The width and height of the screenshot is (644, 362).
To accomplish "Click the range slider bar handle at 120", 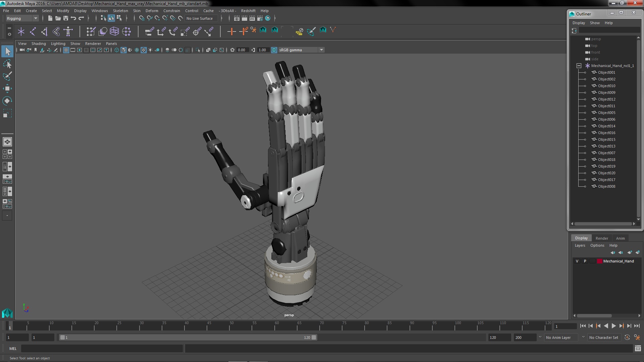I will pyautogui.click(x=314, y=338).
